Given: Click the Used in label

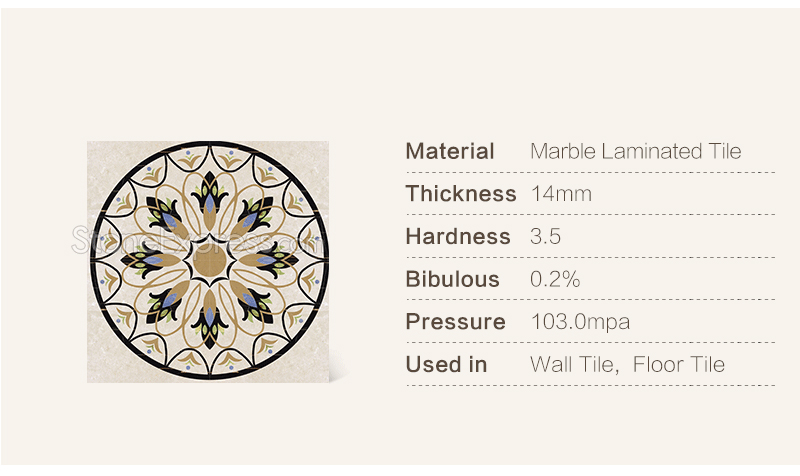Looking at the screenshot, I should click(x=446, y=365).
